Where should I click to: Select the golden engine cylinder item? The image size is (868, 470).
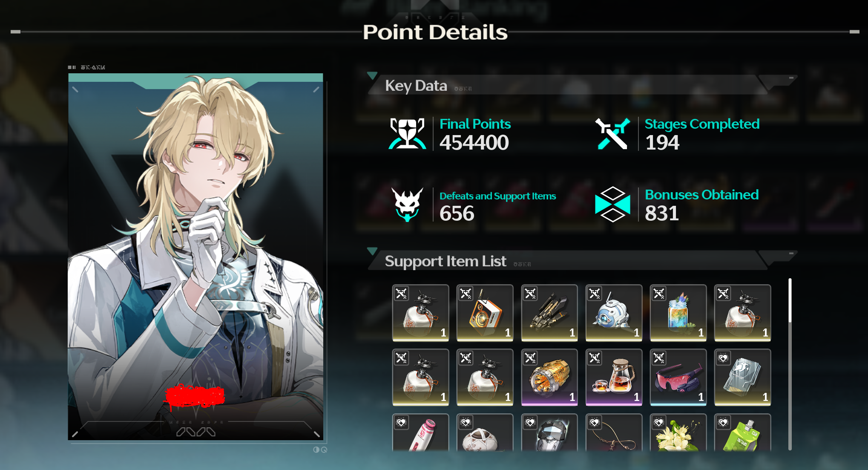click(549, 377)
